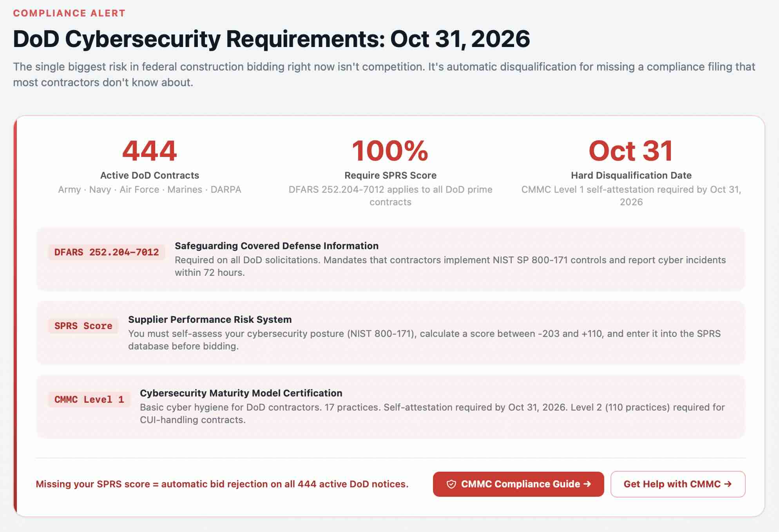Click the Army Navy Air Force agency list

point(150,190)
